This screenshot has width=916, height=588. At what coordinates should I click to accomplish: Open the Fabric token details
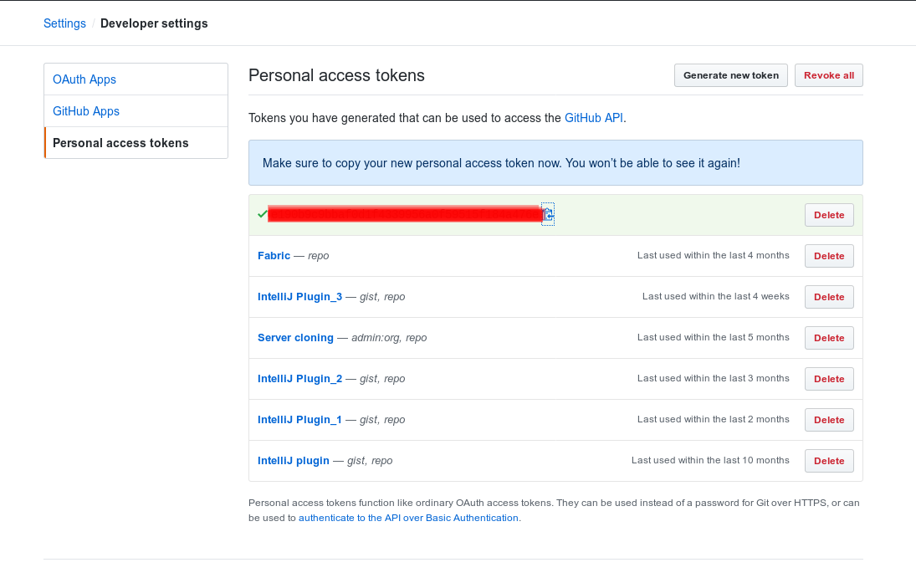click(x=274, y=256)
